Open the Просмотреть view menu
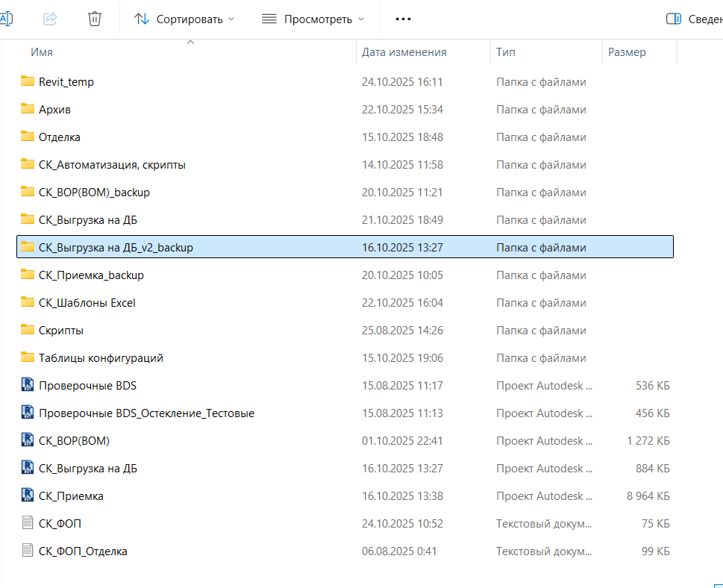The image size is (723, 588). (313, 19)
